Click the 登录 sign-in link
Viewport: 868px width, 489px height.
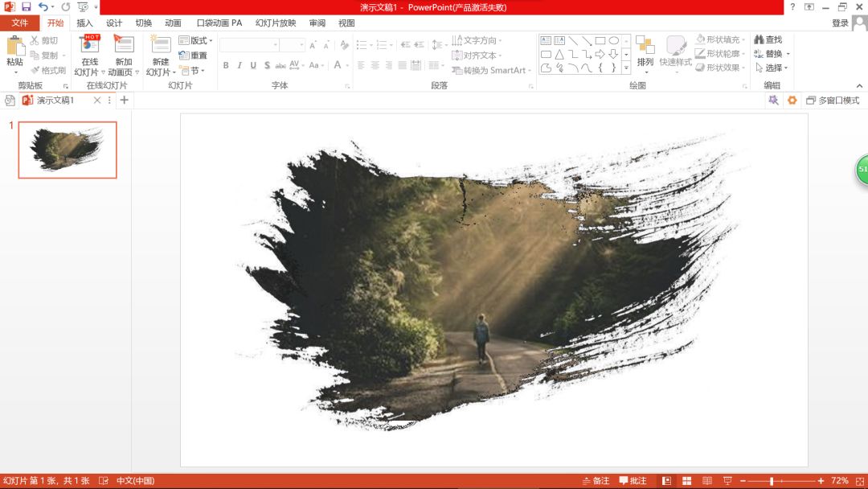[x=840, y=23]
